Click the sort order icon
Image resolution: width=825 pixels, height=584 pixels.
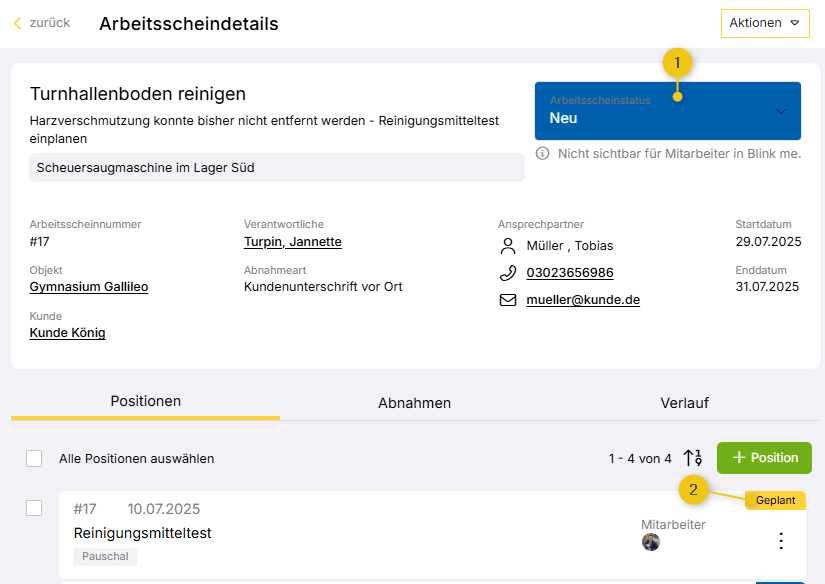point(692,458)
